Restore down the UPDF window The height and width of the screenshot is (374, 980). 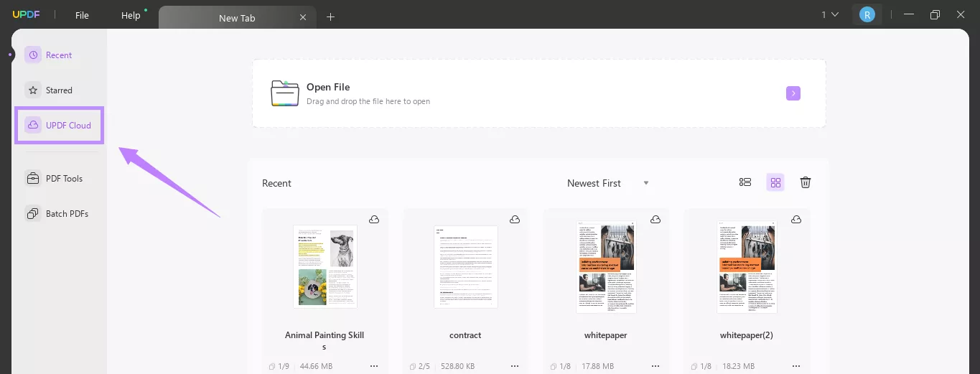point(935,14)
